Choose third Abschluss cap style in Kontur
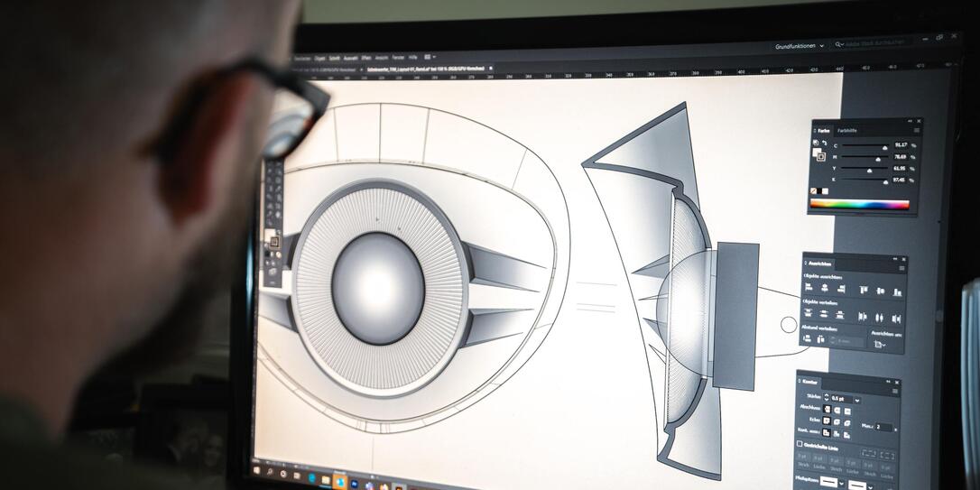980x490 pixels. point(847,411)
